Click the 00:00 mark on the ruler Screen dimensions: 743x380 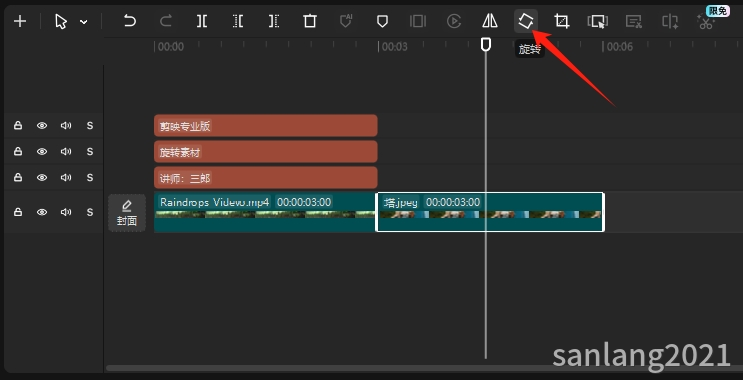(x=171, y=46)
